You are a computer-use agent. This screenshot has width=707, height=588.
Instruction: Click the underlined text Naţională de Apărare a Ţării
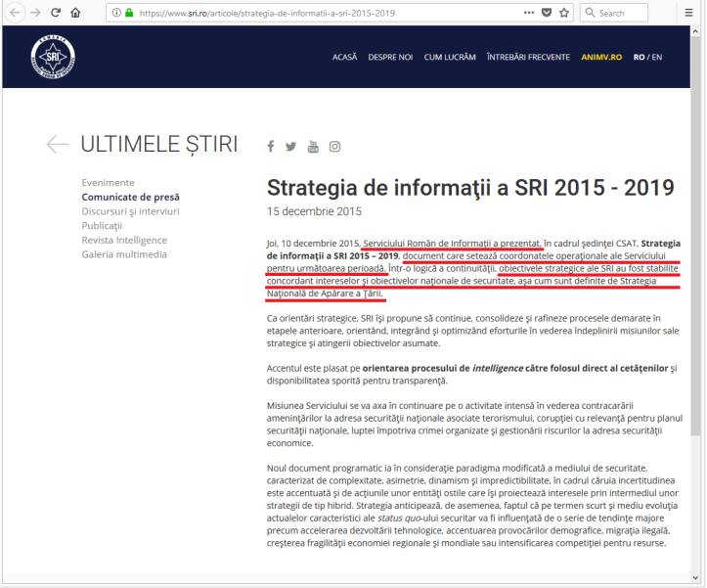(x=325, y=294)
